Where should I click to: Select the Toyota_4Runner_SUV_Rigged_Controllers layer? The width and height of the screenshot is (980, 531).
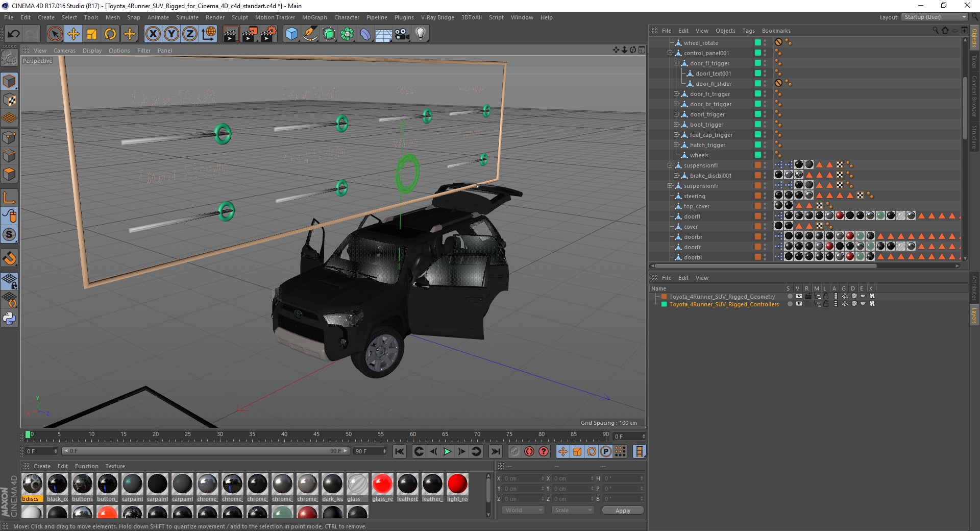click(x=724, y=304)
